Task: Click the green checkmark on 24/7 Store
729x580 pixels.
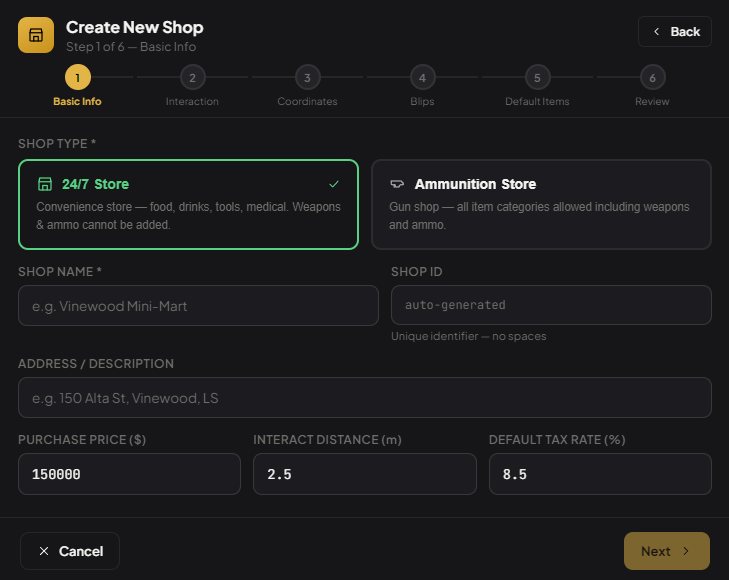Action: 334,184
